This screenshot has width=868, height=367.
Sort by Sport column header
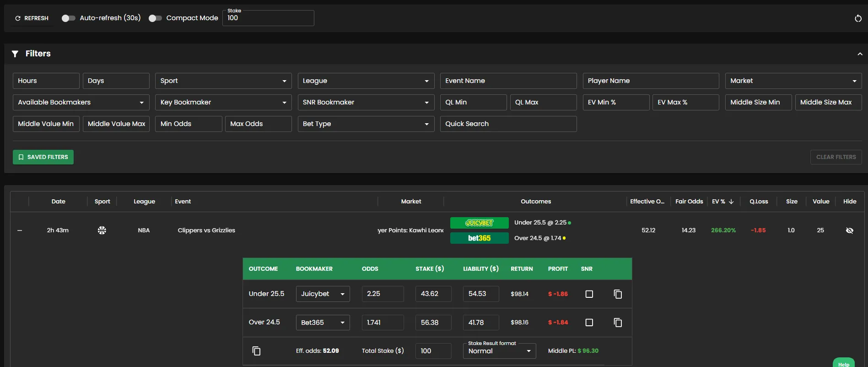[102, 202]
